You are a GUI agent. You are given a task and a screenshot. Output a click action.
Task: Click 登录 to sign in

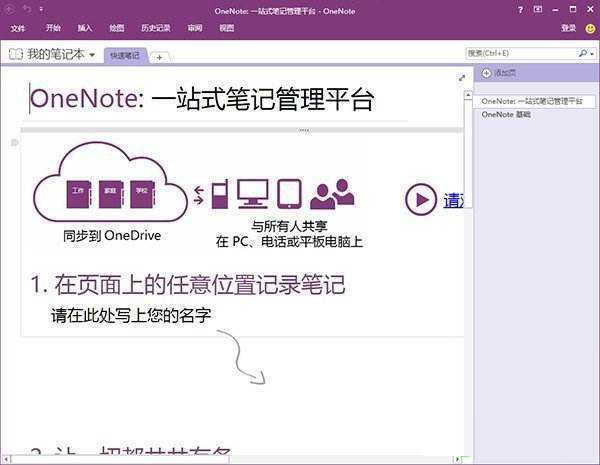click(x=568, y=28)
